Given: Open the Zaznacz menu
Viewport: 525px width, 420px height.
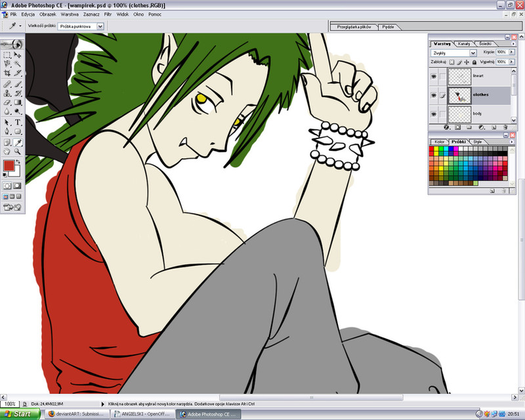Looking at the screenshot, I should [x=91, y=14].
